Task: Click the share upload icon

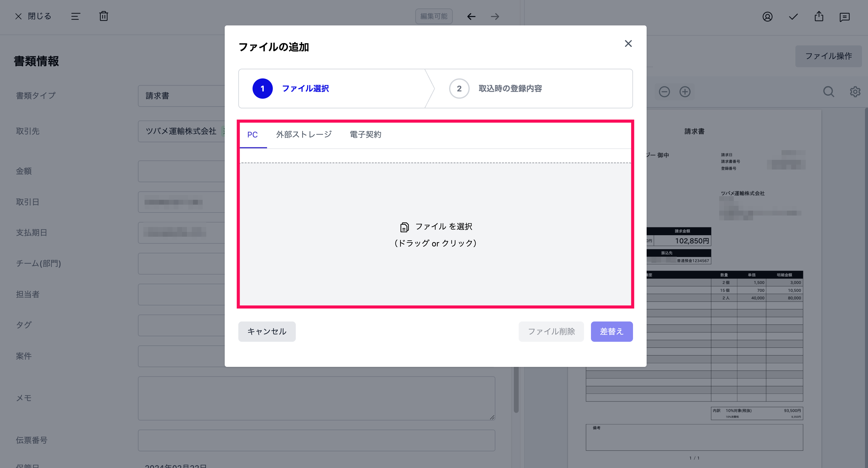Action: pos(819,16)
